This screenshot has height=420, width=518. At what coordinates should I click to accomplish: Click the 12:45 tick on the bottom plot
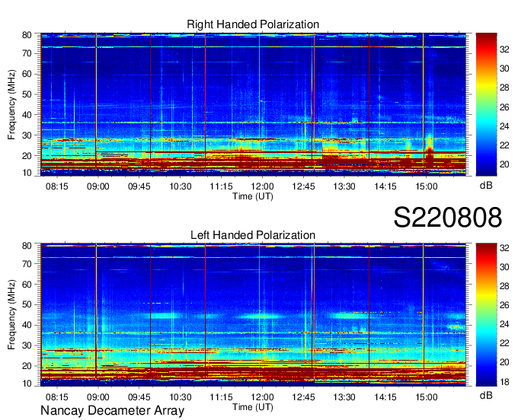[303, 397]
